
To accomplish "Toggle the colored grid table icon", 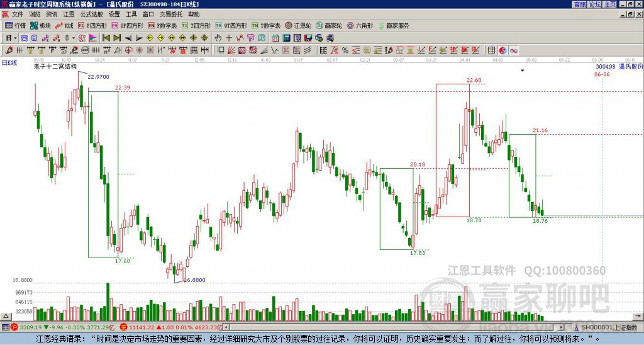I will [491, 50].
